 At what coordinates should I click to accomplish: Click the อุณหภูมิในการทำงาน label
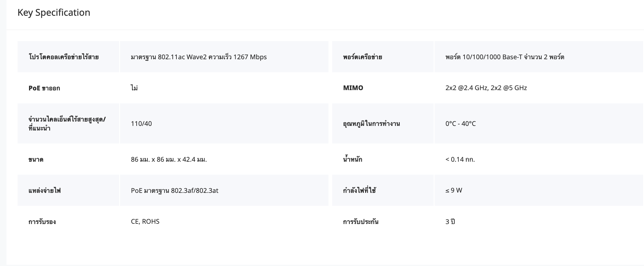[371, 124]
